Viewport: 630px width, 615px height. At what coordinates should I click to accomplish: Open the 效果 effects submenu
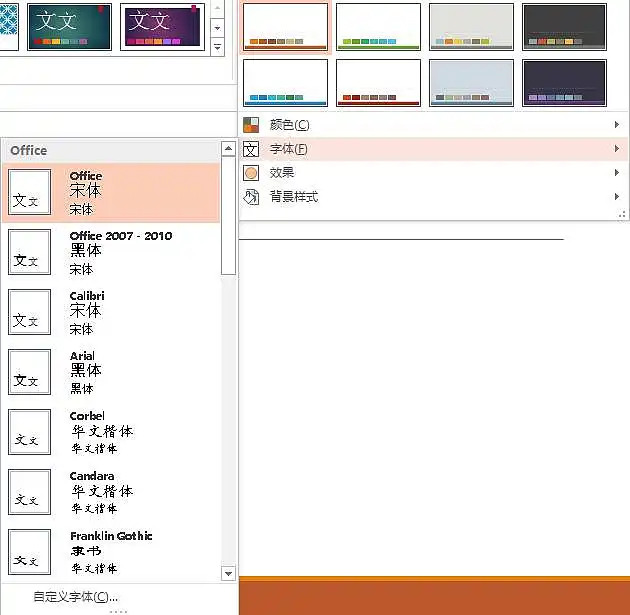point(433,173)
